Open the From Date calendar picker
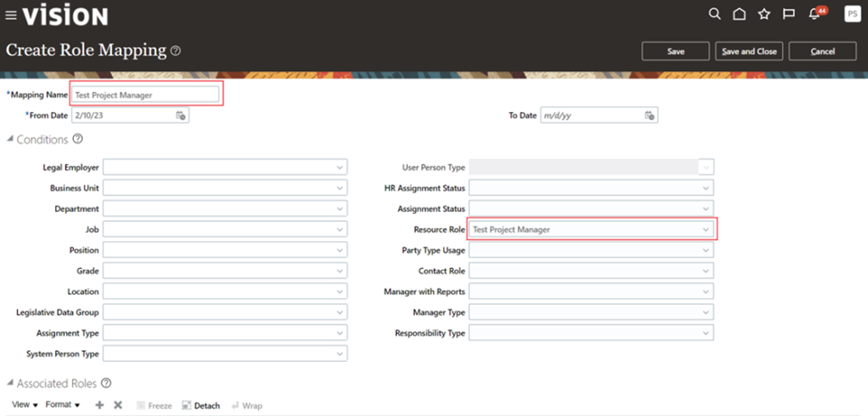 coord(181,116)
